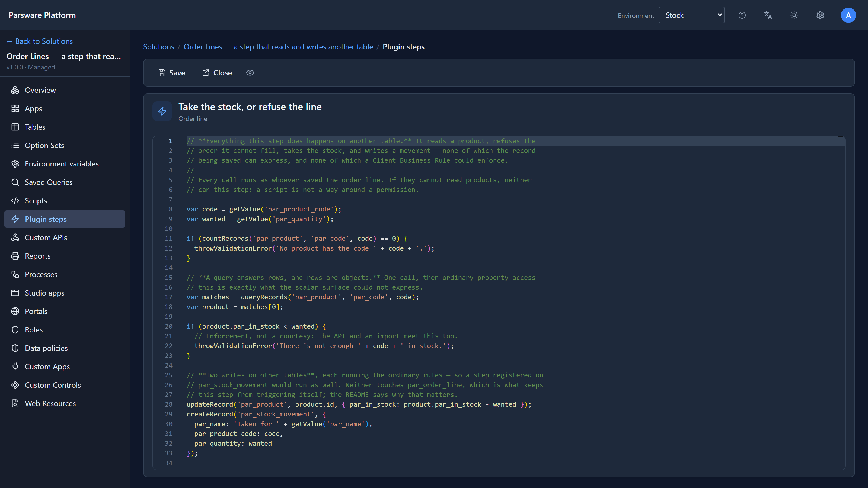Viewport: 868px width, 488px height.
Task: Click the 'Take the stock, or refuse the line' title
Action: (250, 107)
